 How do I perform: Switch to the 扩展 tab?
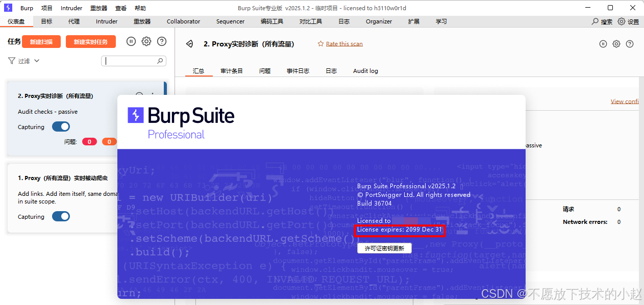pos(414,21)
